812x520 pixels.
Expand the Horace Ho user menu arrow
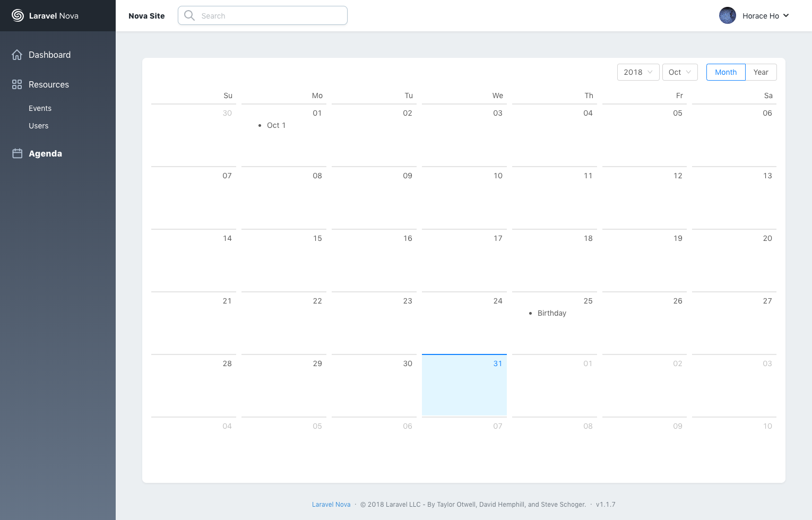click(786, 15)
